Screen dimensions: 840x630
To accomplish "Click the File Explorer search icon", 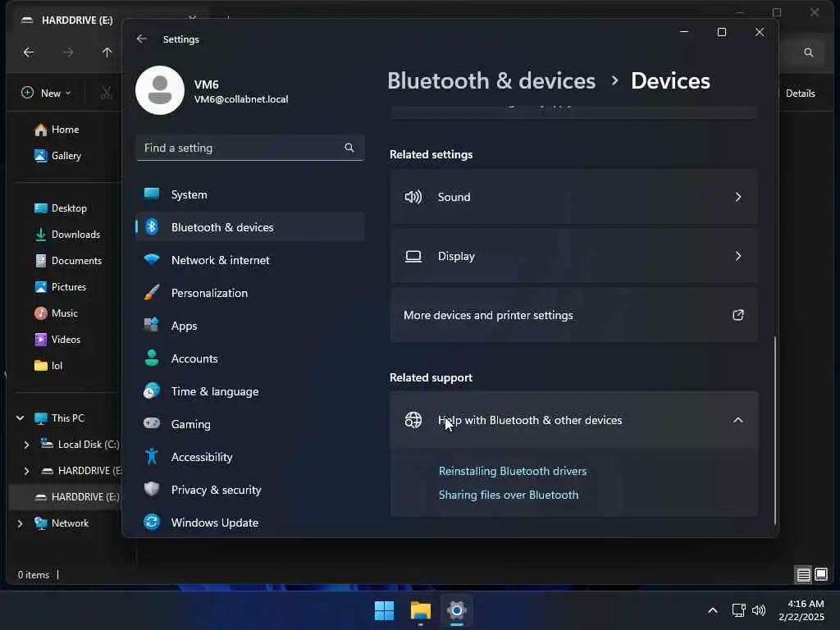I will [x=808, y=52].
